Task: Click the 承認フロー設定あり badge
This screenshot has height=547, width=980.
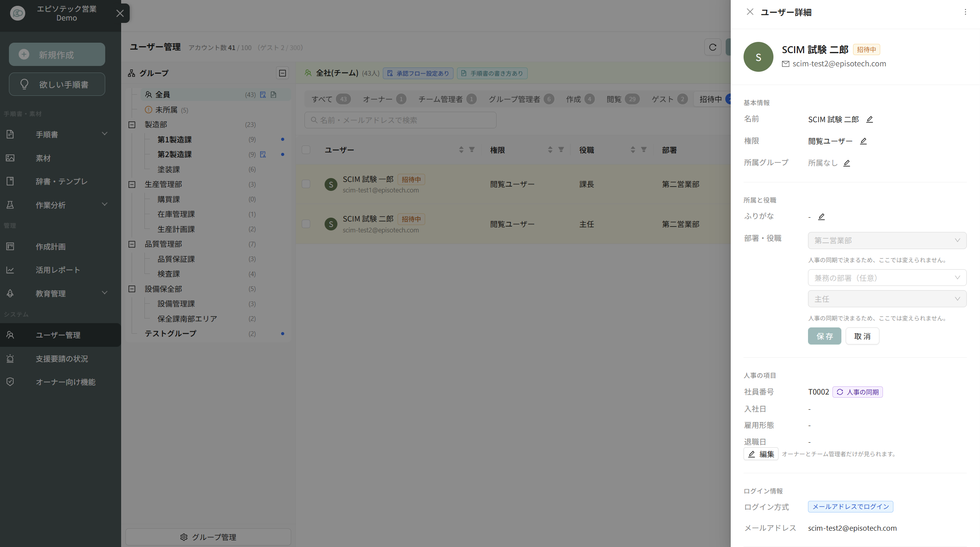Action: [x=418, y=73]
